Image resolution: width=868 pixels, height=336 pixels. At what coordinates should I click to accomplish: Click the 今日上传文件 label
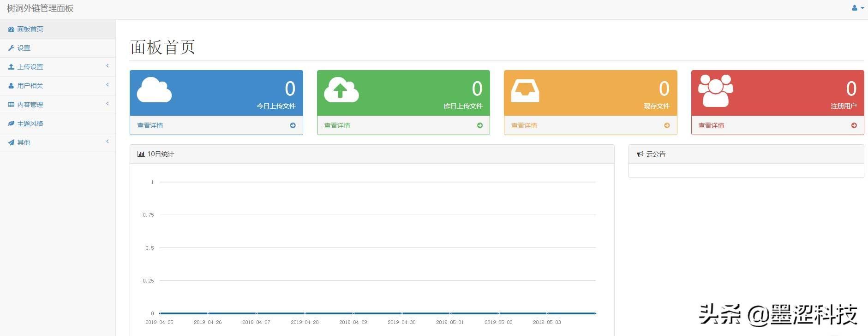pos(276,106)
